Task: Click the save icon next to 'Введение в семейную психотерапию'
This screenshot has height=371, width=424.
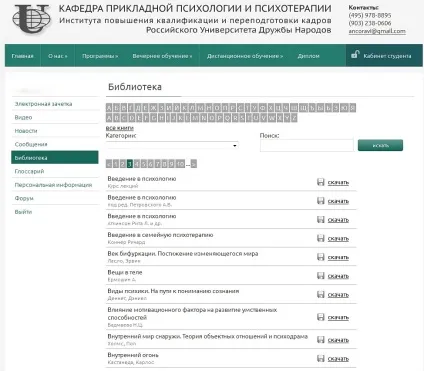Action: point(321,238)
